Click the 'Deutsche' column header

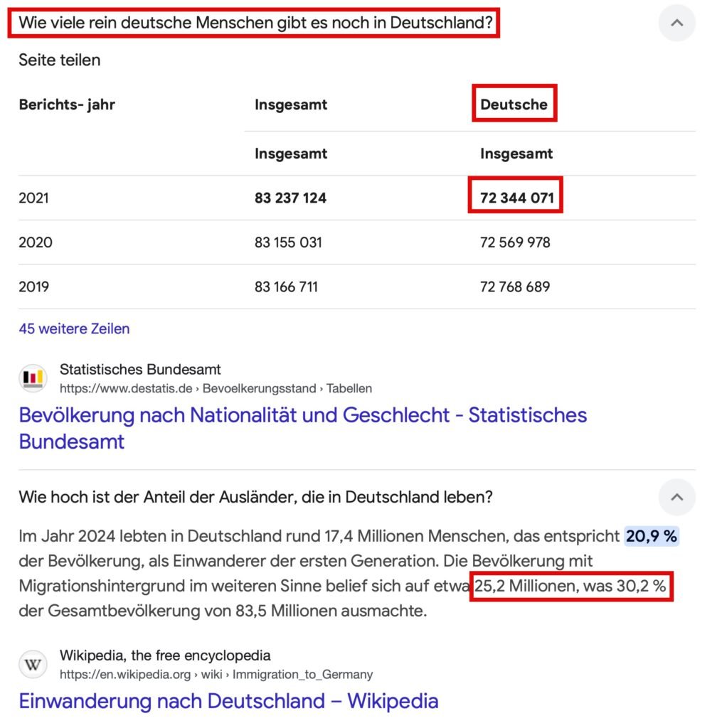tap(514, 105)
